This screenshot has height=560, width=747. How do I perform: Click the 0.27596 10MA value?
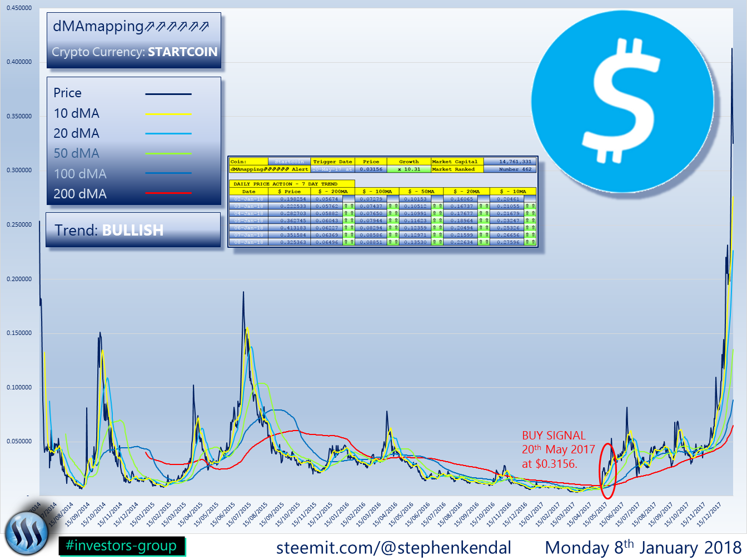(x=507, y=242)
